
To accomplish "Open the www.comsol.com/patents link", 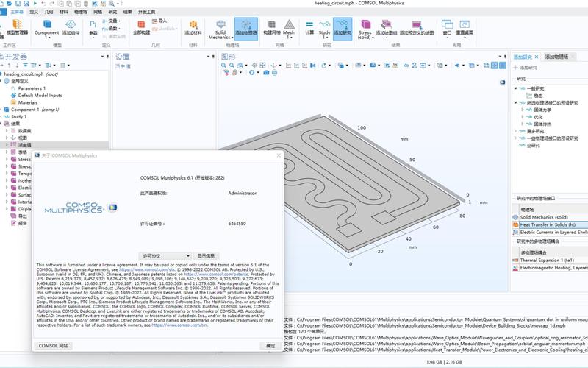I will (x=215, y=275).
